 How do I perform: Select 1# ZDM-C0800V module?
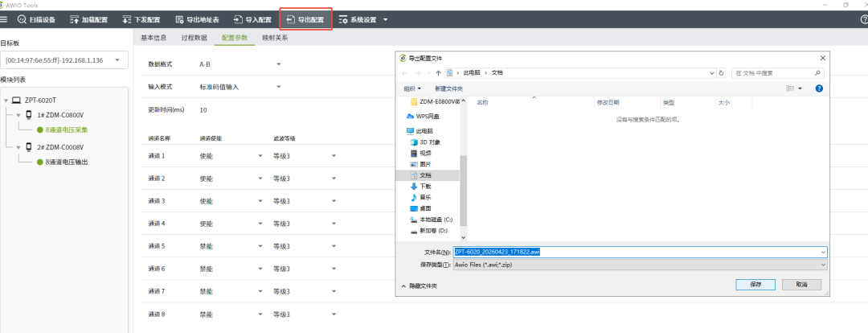pyautogui.click(x=60, y=115)
